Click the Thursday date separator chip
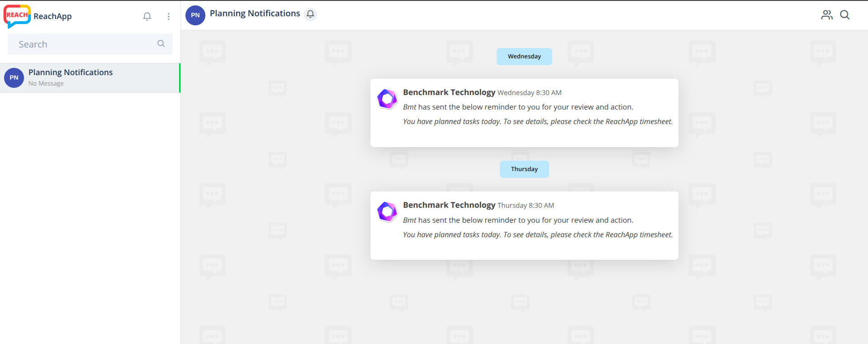The width and height of the screenshot is (868, 344). coord(524,169)
